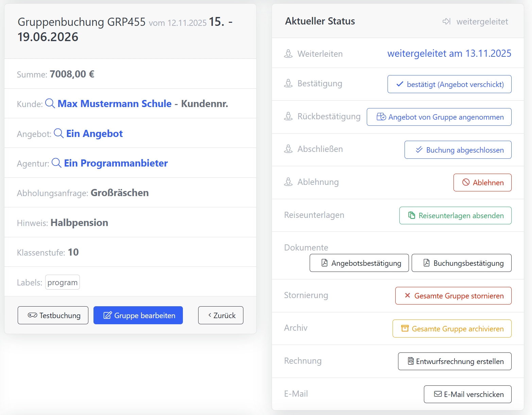Open agency lookup icon beside Ein Programmanbieter
The width and height of the screenshot is (532, 415).
pyautogui.click(x=56, y=163)
